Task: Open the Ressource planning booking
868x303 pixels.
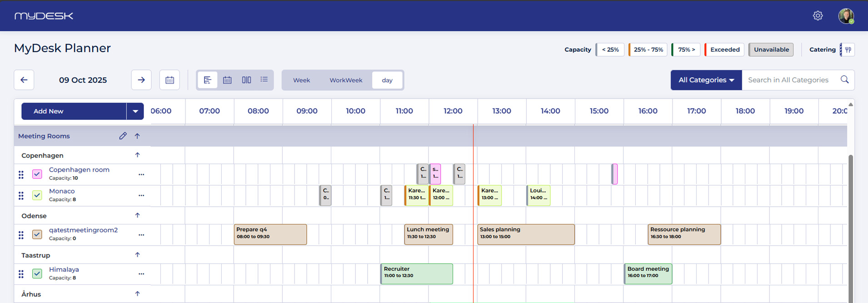Action: coord(684,234)
